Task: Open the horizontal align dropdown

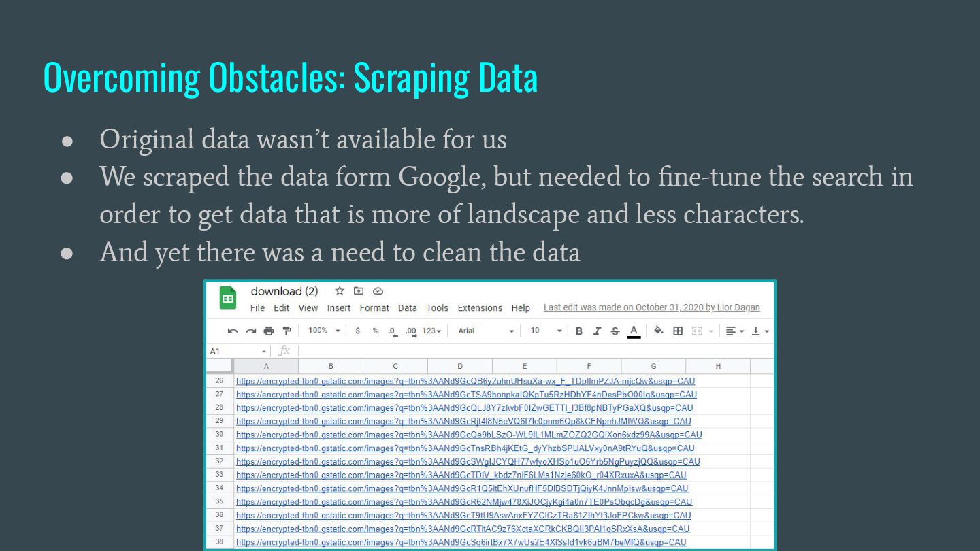Action: 734,331
